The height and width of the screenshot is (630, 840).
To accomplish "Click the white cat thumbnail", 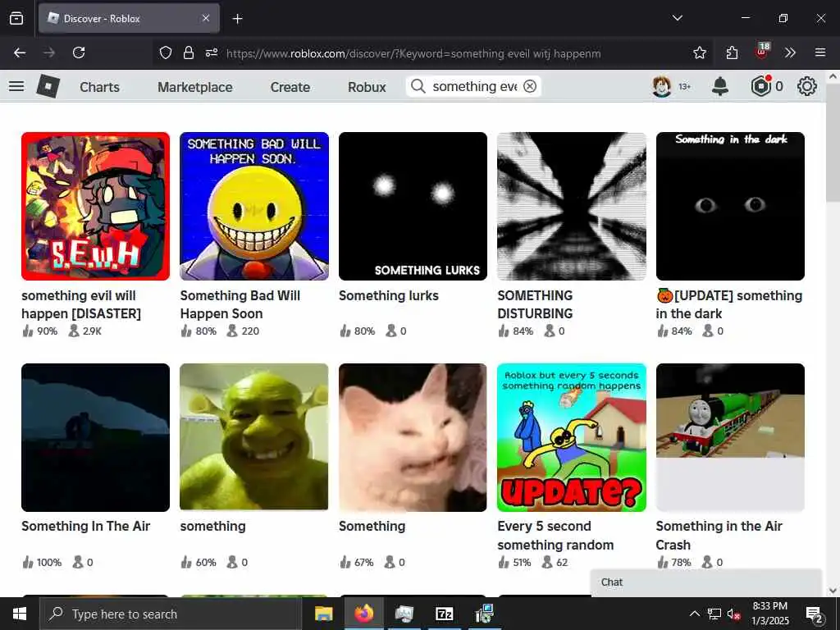I will [x=413, y=437].
